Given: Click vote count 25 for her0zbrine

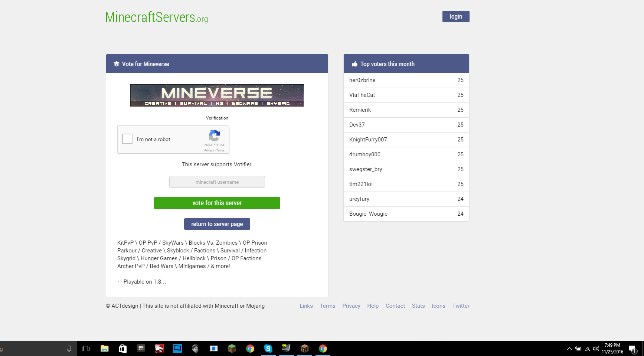Looking at the screenshot, I should point(460,80).
